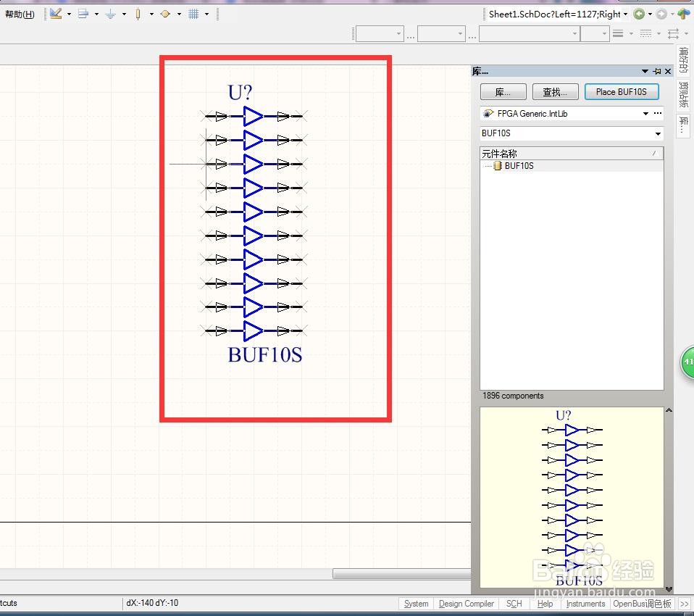
Task: Open the wide third formatting combo box
Action: (530, 33)
